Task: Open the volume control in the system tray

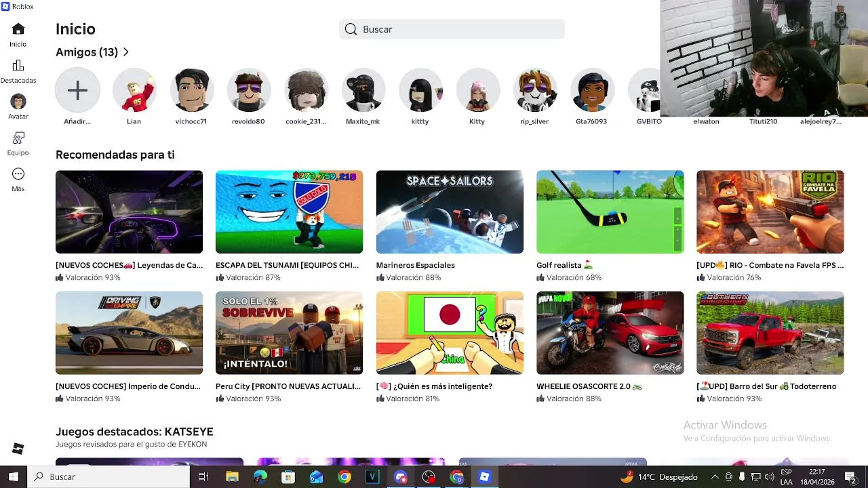Action: point(770,476)
